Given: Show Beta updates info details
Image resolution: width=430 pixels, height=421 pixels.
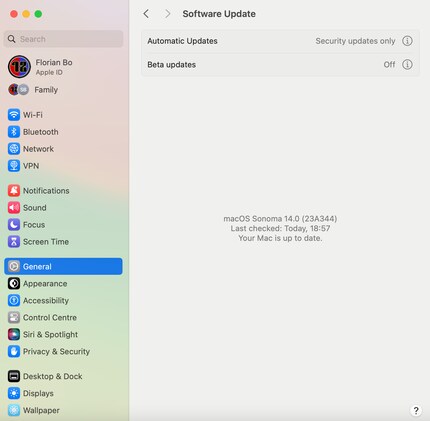Looking at the screenshot, I should (407, 64).
